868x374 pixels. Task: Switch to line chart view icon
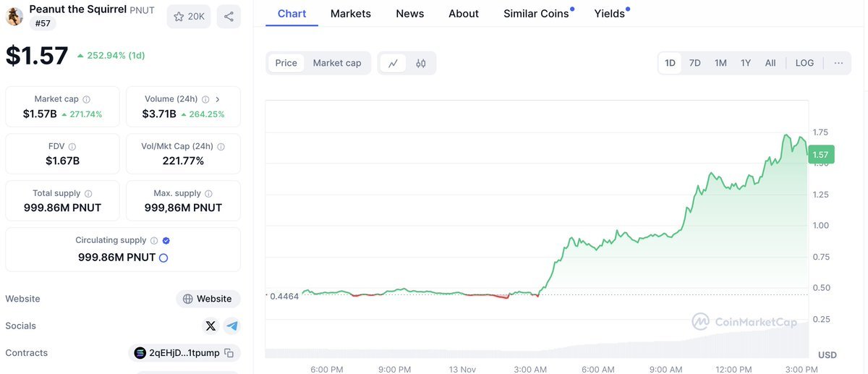(x=393, y=63)
